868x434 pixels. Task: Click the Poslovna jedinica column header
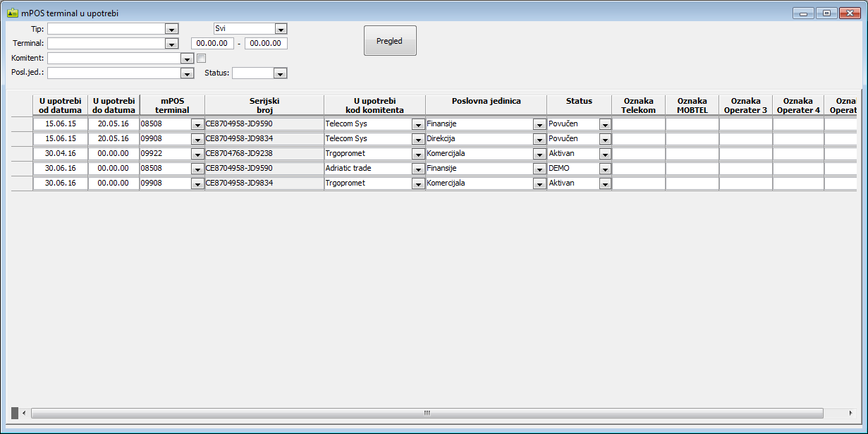click(x=486, y=102)
